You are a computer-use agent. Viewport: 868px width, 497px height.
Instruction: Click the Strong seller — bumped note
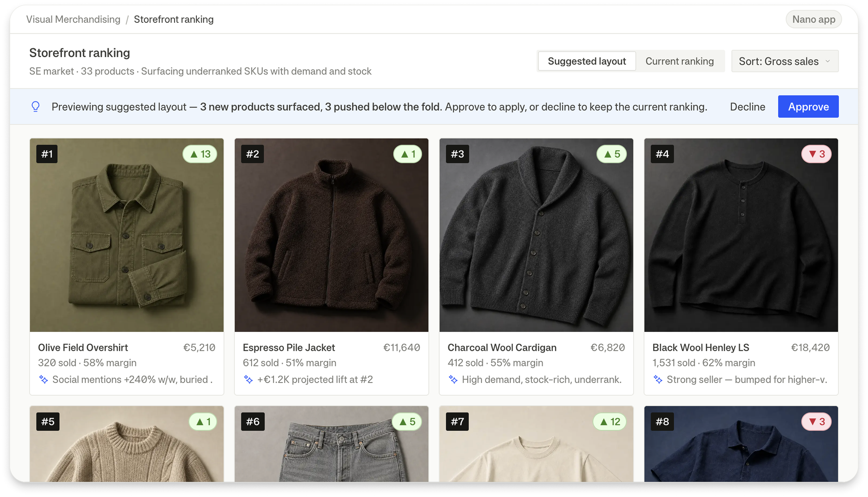(x=747, y=379)
